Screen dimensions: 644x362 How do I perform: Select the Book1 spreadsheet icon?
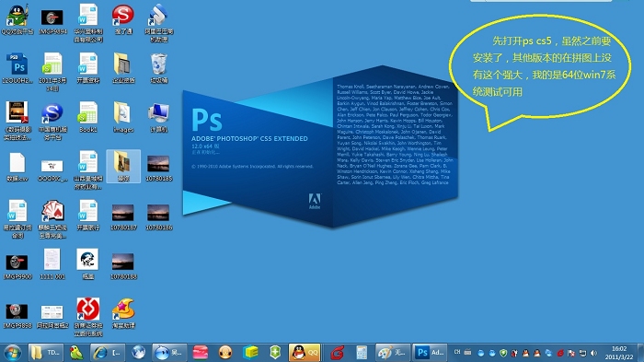point(88,117)
